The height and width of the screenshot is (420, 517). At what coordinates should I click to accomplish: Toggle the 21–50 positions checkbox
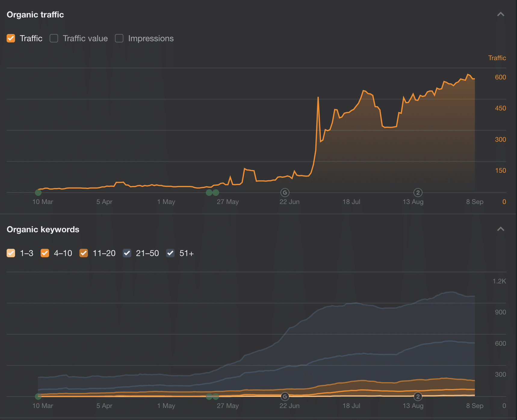point(127,253)
